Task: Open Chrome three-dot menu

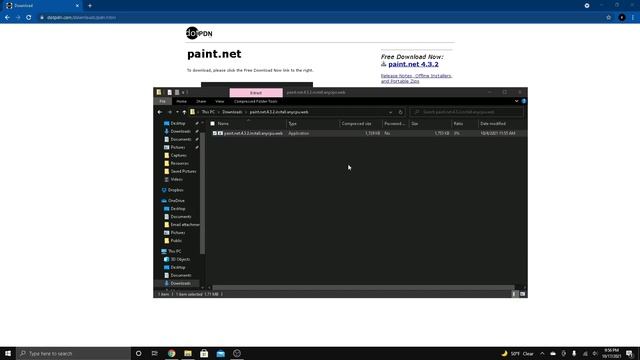Action: 633,18
